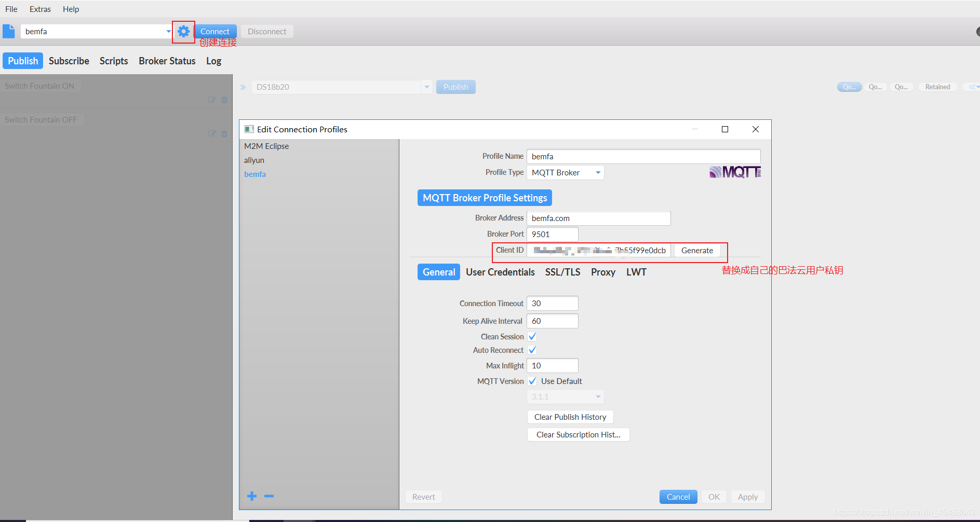The width and height of the screenshot is (980, 522).
Task: Click edit icon for Switch Fountain ON
Action: pyautogui.click(x=212, y=100)
